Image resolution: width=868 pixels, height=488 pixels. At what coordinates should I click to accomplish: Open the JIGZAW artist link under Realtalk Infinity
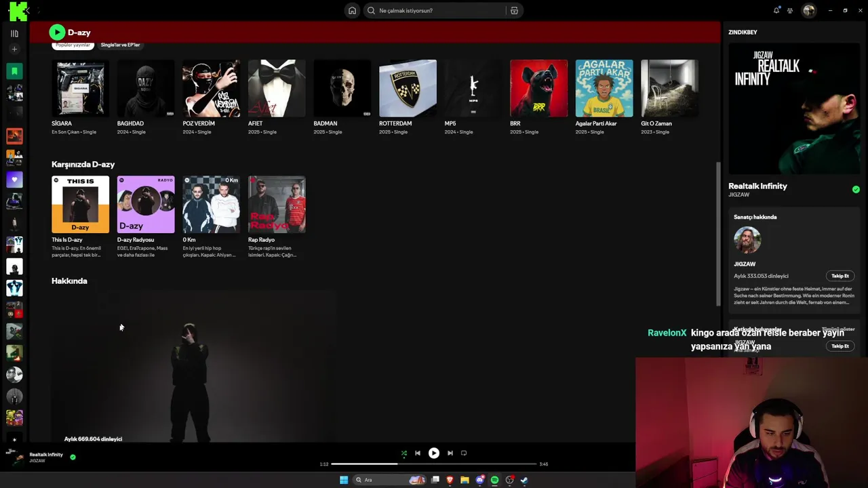click(x=738, y=195)
